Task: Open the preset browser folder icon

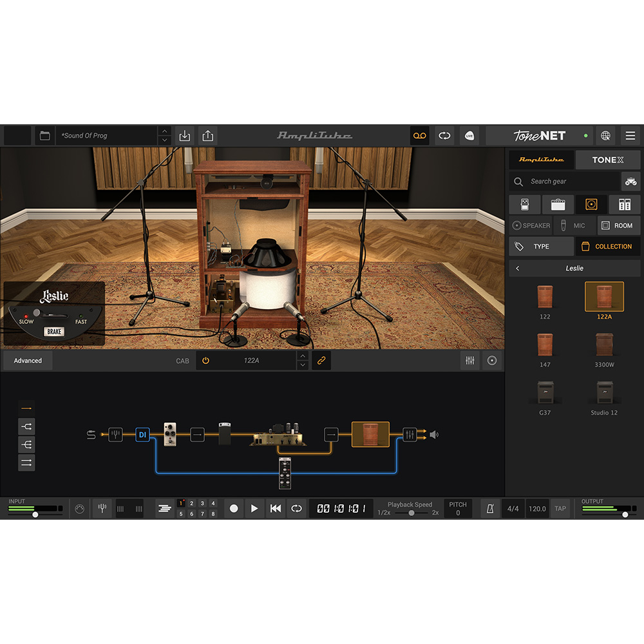Action: click(x=45, y=135)
